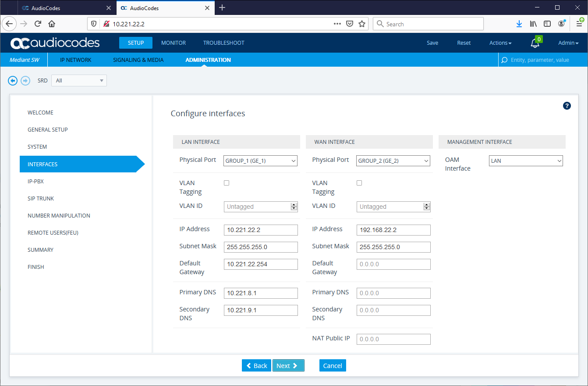This screenshot has width=588, height=386.
Task: Click the WAN Default Gateway field
Action: [x=393, y=264]
